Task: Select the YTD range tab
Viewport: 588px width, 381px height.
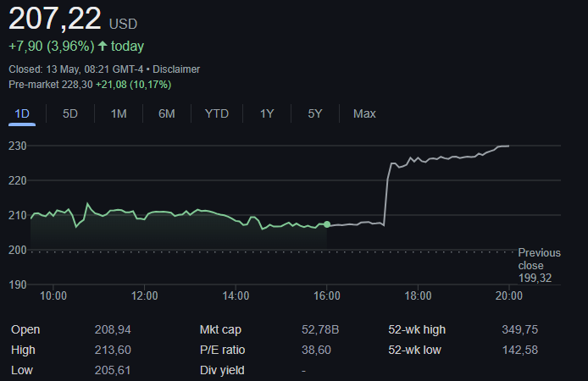Action: coord(217,113)
